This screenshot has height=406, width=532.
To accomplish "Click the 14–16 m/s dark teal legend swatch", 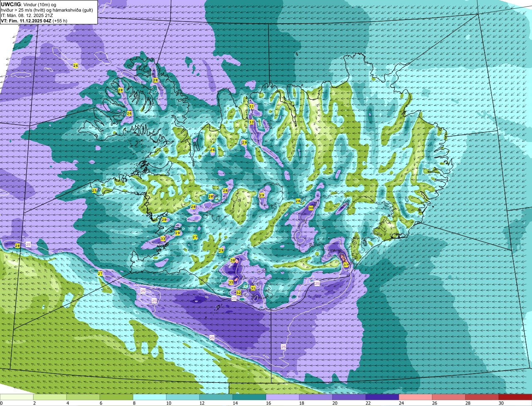I will [x=249, y=397].
